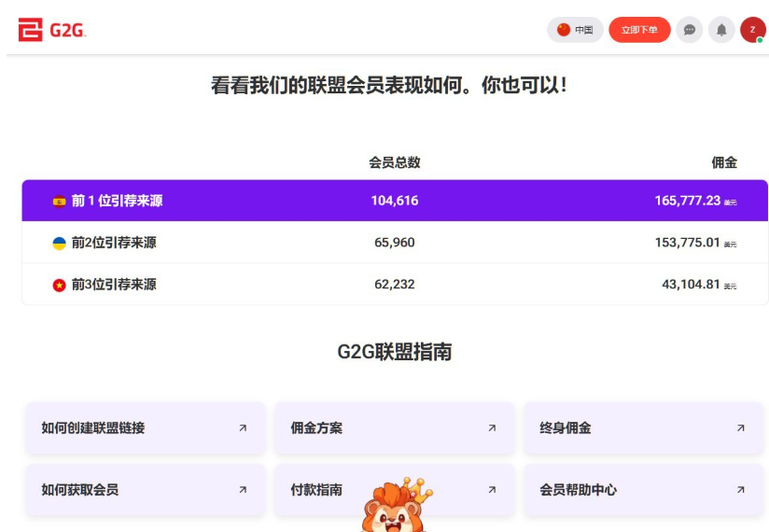
Task: Click the 62,232 member count
Action: coord(395,285)
